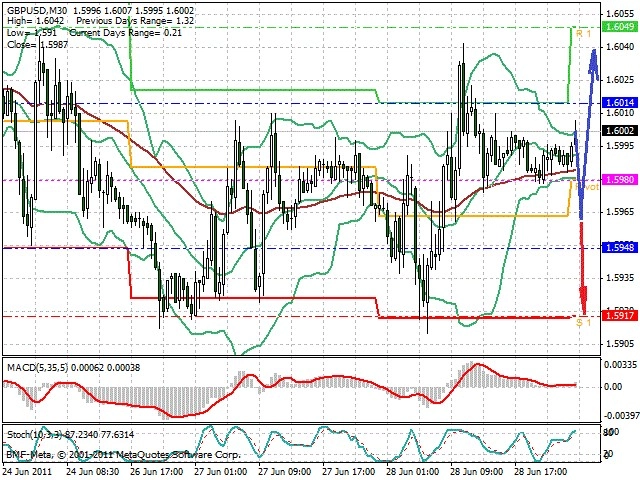Click the 27 Jun 09:00 time axis label
This screenshot has height=480, width=640.
click(x=284, y=472)
